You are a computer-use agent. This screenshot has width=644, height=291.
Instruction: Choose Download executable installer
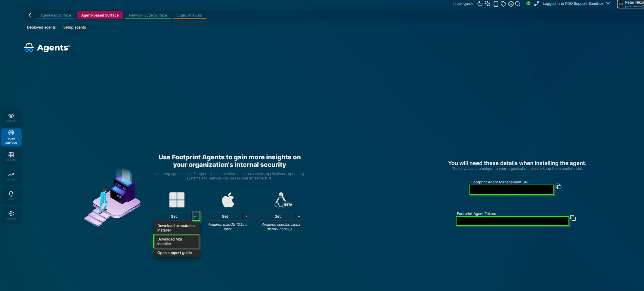pyautogui.click(x=177, y=228)
